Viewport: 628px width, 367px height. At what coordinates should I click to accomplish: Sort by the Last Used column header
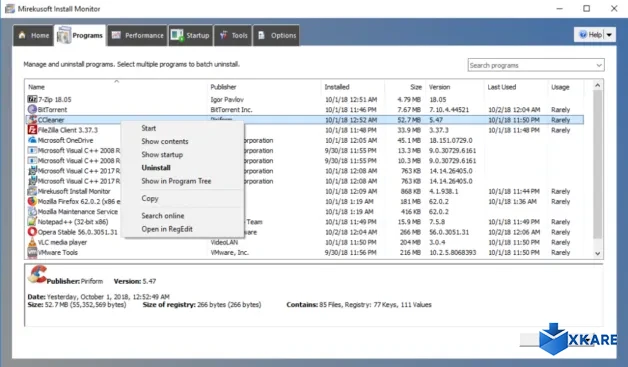pyautogui.click(x=501, y=87)
